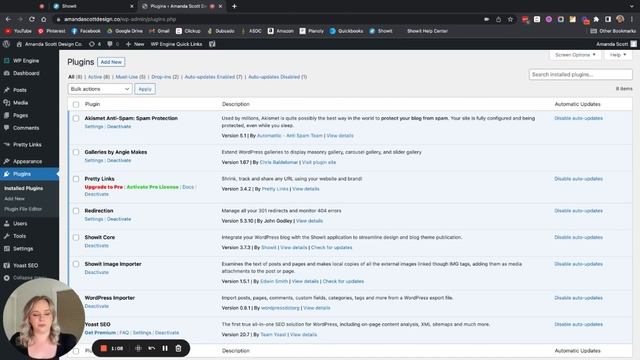This screenshot has height=360, width=640.
Task: Open YouTube bookmark
Action: [18, 31]
